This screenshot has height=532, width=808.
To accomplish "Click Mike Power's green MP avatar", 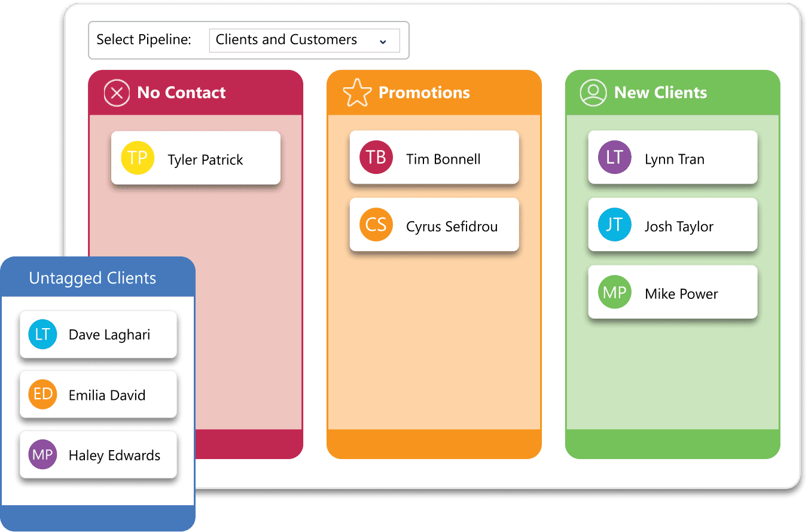I will point(615,292).
